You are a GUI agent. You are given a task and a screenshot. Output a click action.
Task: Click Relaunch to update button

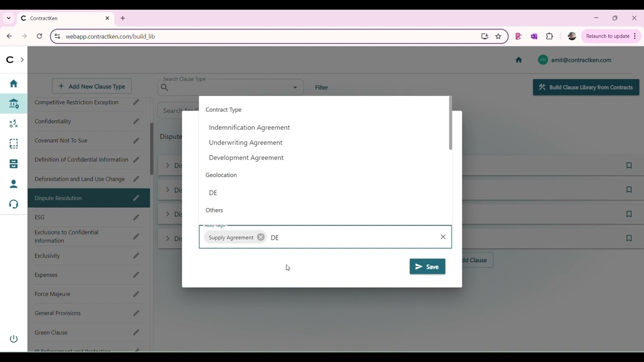(611, 36)
